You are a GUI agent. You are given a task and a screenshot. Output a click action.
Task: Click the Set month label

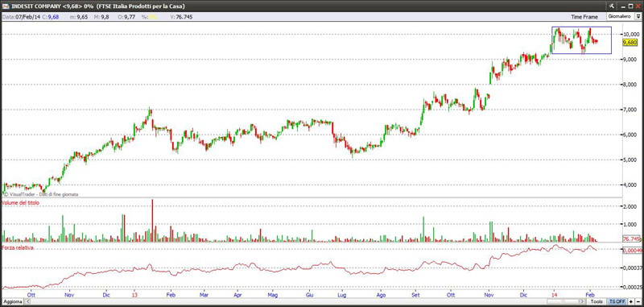coord(416,294)
